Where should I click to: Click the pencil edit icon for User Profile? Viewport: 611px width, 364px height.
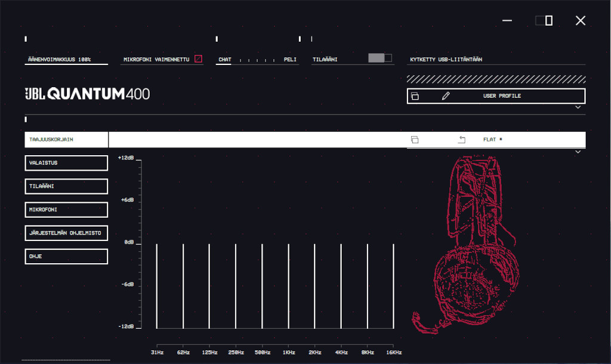point(446,96)
